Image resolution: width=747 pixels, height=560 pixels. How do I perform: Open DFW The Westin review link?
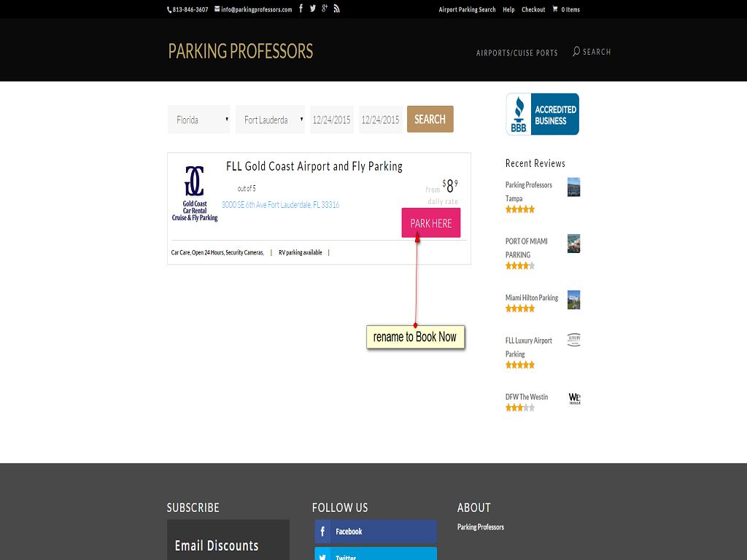coord(527,397)
